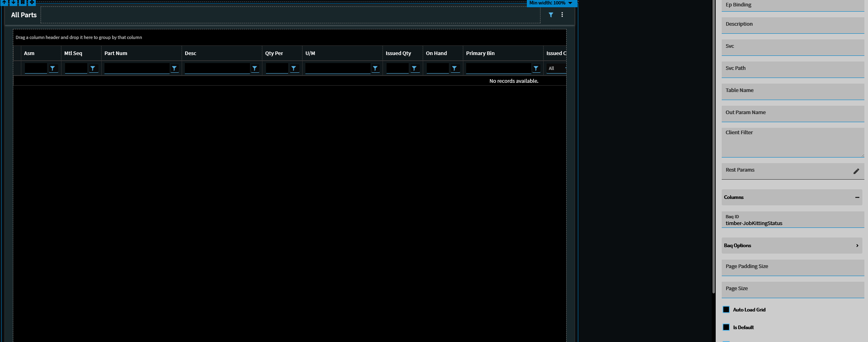Click the 'Drag a column header' grouping hint
Image resolution: width=868 pixels, height=342 pixels.
(x=79, y=37)
